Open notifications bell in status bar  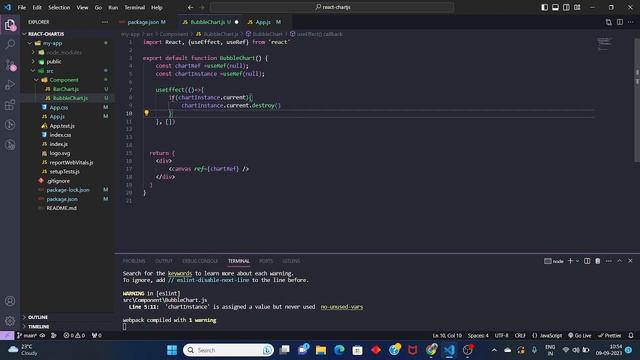(631, 336)
